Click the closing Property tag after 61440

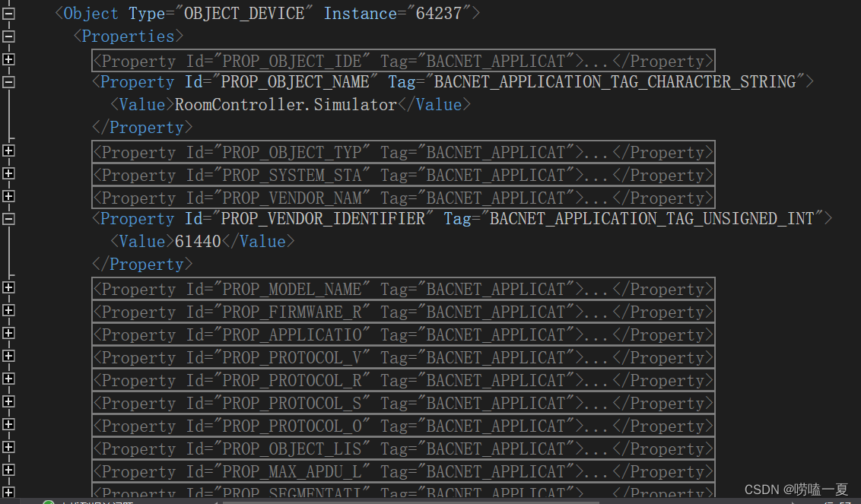(143, 264)
